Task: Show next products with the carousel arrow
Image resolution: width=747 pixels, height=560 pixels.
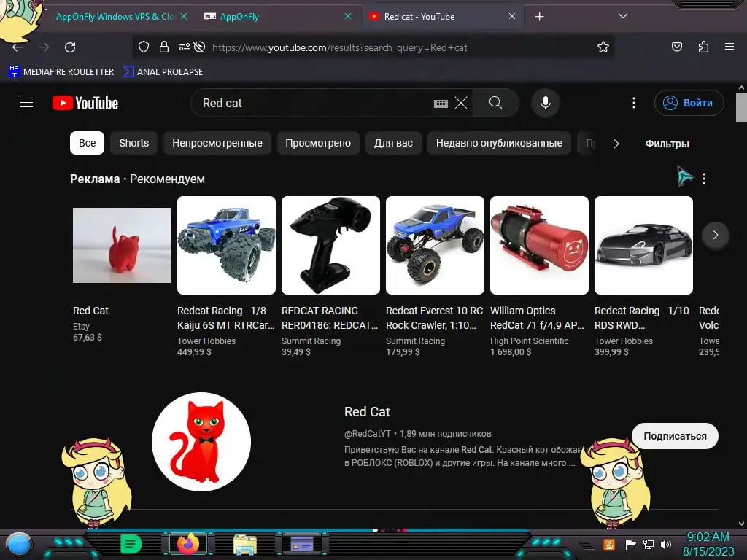Action: pos(715,235)
